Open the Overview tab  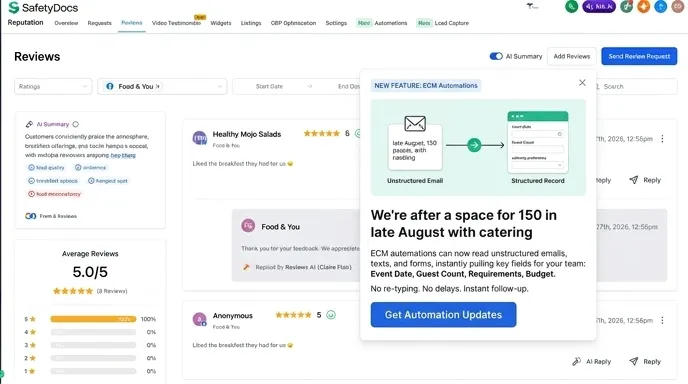point(66,23)
